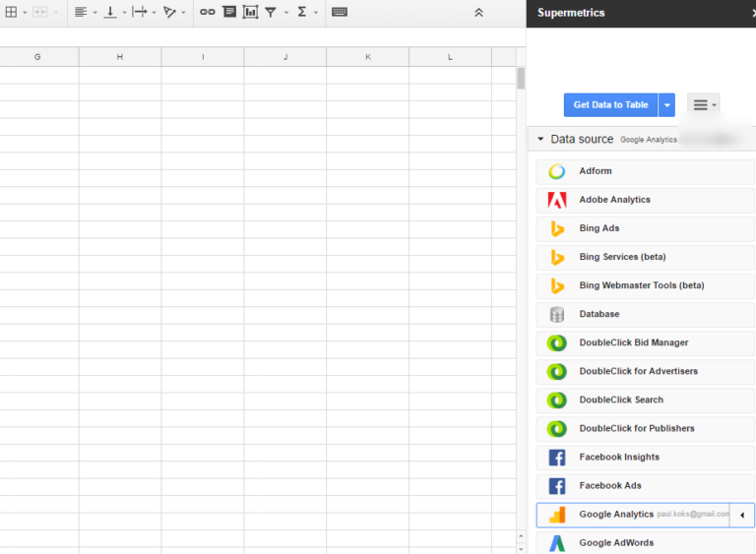Click the insert comment icon
This screenshot has width=756, height=554.
click(x=229, y=12)
